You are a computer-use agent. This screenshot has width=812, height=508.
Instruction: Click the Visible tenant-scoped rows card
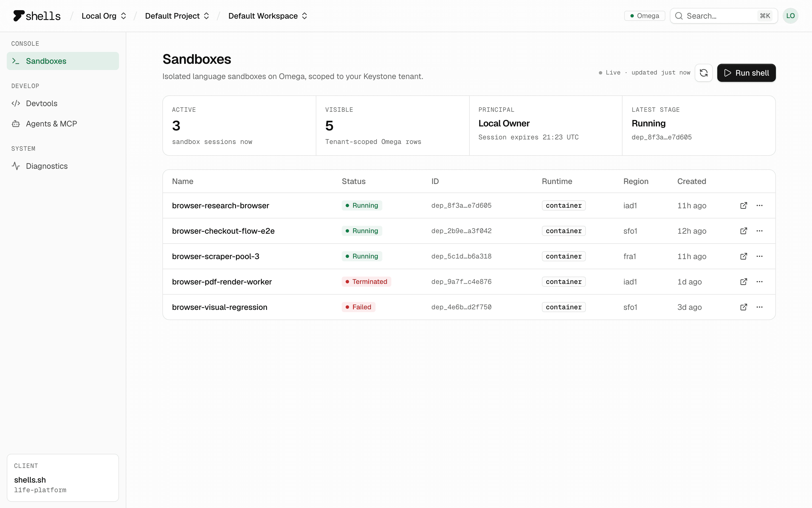tap(392, 126)
